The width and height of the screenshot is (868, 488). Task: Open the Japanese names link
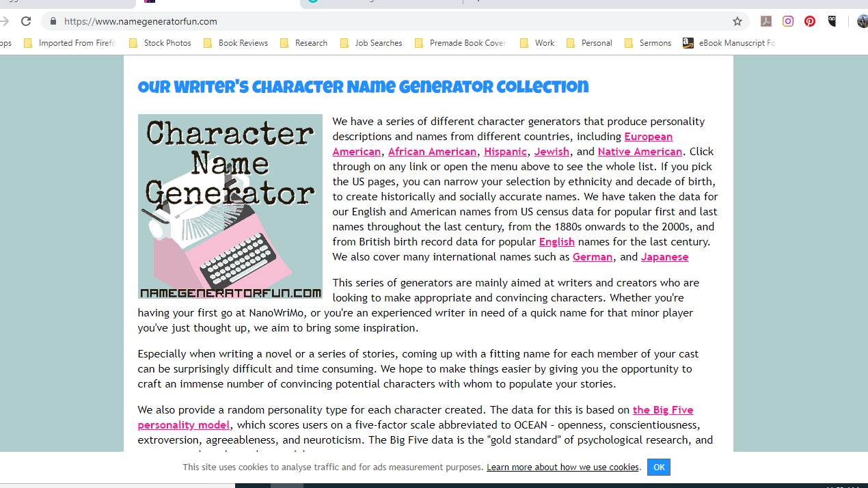(x=664, y=257)
